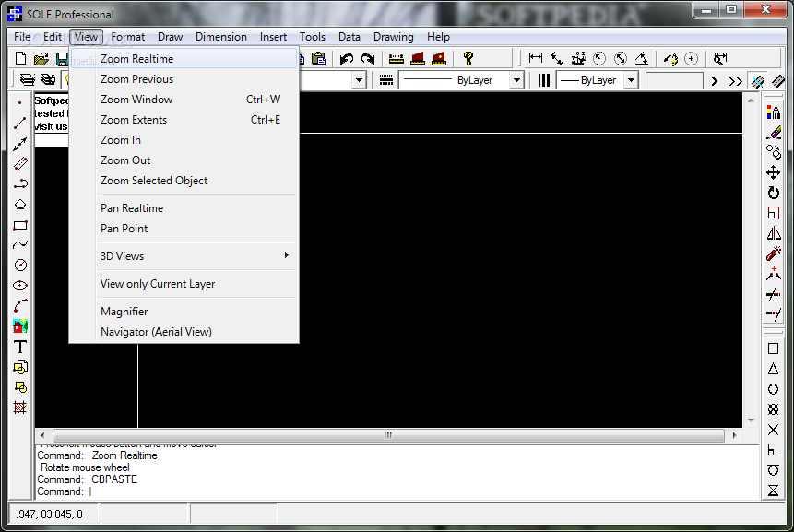The width and height of the screenshot is (794, 532).
Task: Select the Line draw tool
Action: click(20, 123)
